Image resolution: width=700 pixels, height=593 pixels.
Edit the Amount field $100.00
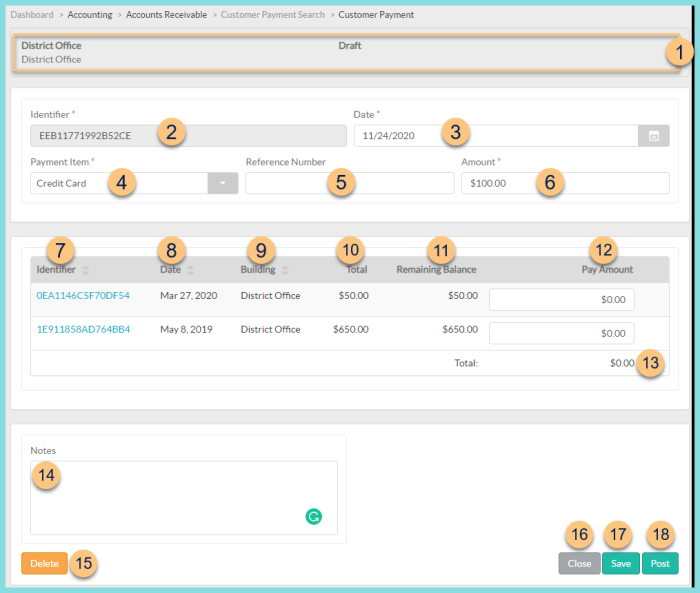coord(565,183)
